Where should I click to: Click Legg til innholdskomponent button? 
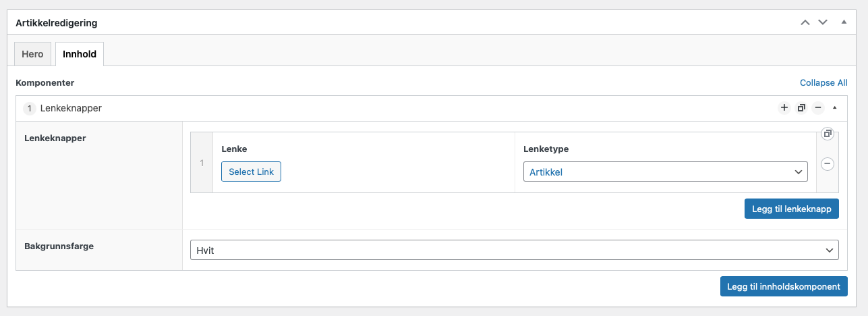[784, 286]
